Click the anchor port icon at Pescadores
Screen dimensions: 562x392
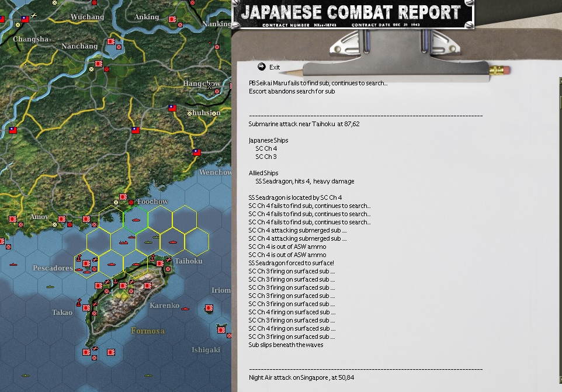pyautogui.click(x=79, y=258)
